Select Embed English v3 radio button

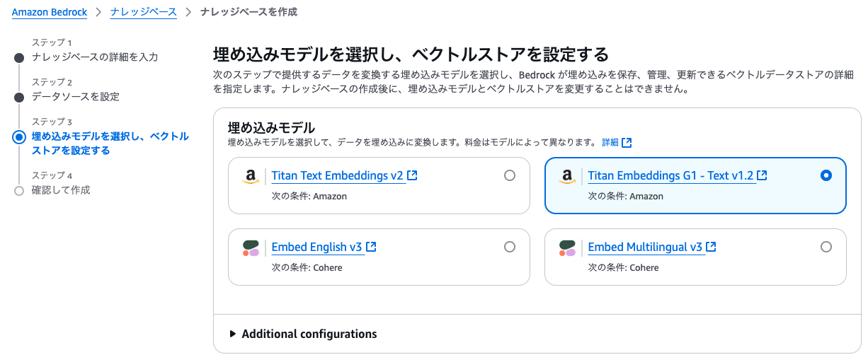pos(510,247)
